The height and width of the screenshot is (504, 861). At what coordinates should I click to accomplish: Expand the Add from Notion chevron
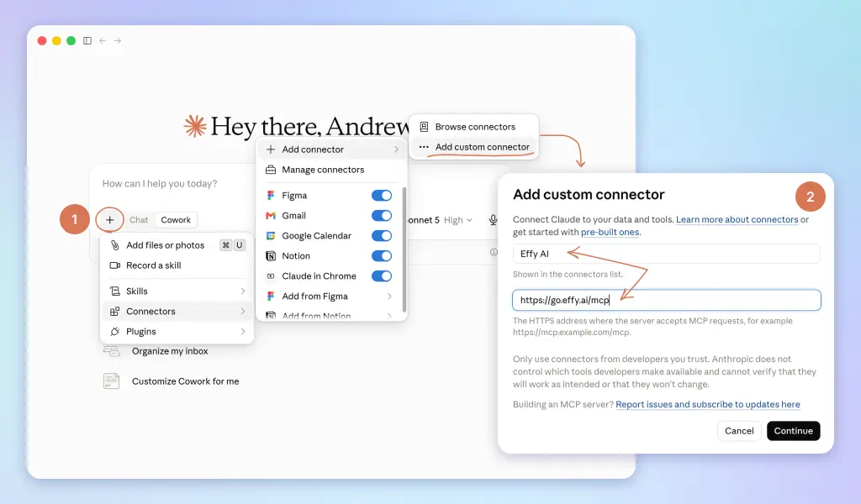[389, 316]
